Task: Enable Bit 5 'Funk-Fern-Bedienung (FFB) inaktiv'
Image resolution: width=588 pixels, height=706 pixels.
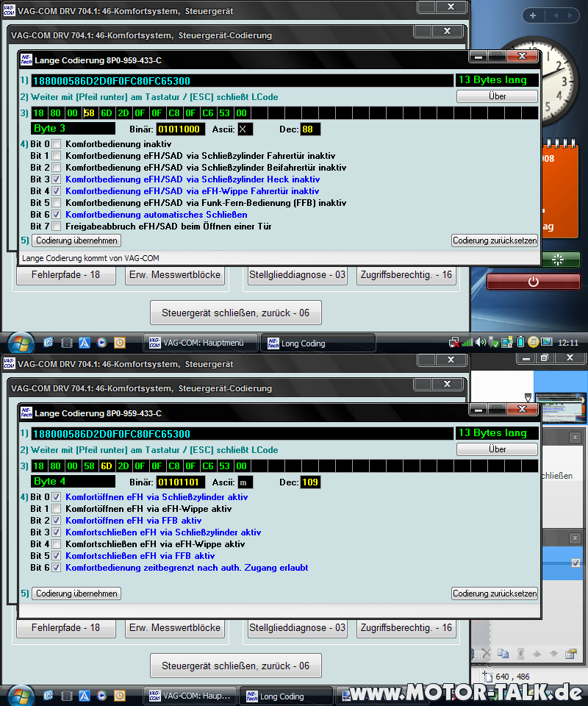Action: pyautogui.click(x=57, y=203)
